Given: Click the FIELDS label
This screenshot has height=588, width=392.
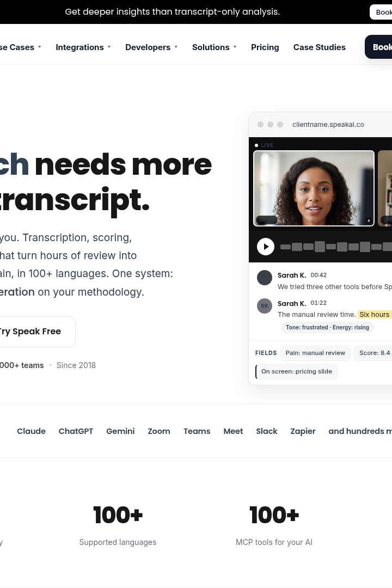Looking at the screenshot, I should (x=266, y=353).
